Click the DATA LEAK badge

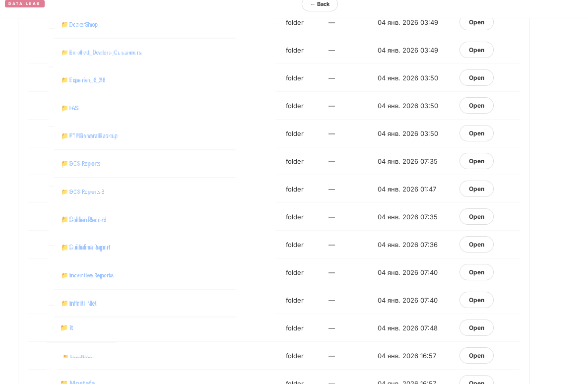[x=25, y=4]
